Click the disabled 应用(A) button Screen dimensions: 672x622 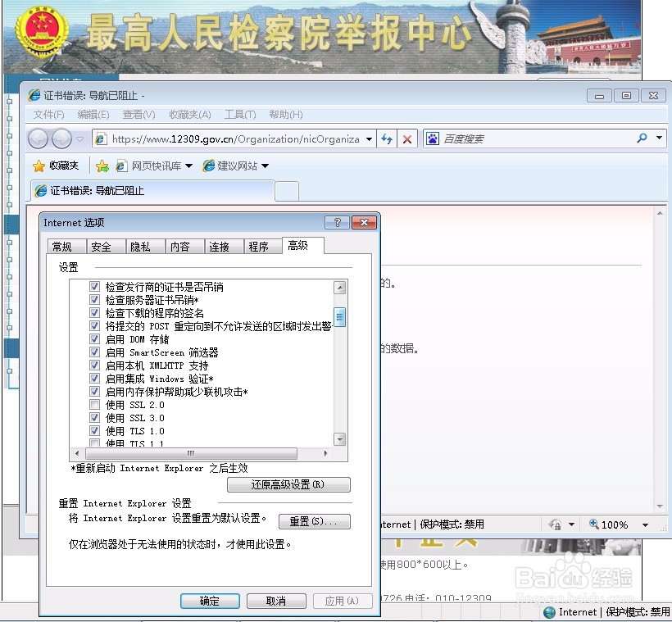[343, 601]
